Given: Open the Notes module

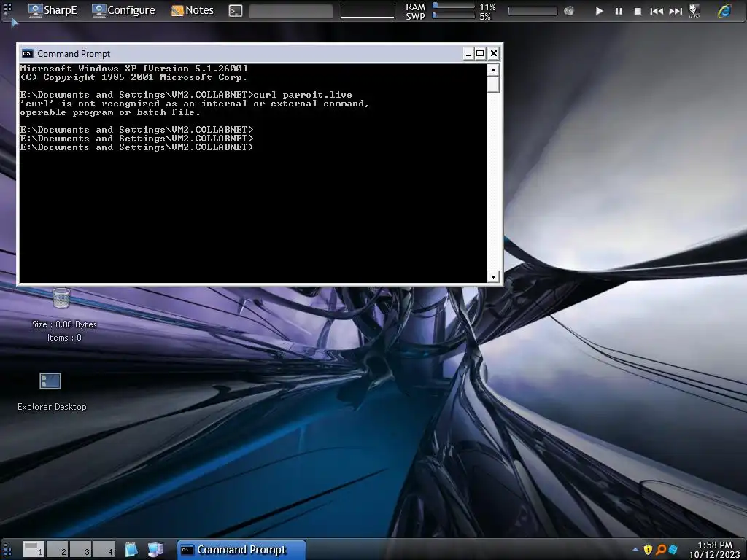Looking at the screenshot, I should pos(193,10).
